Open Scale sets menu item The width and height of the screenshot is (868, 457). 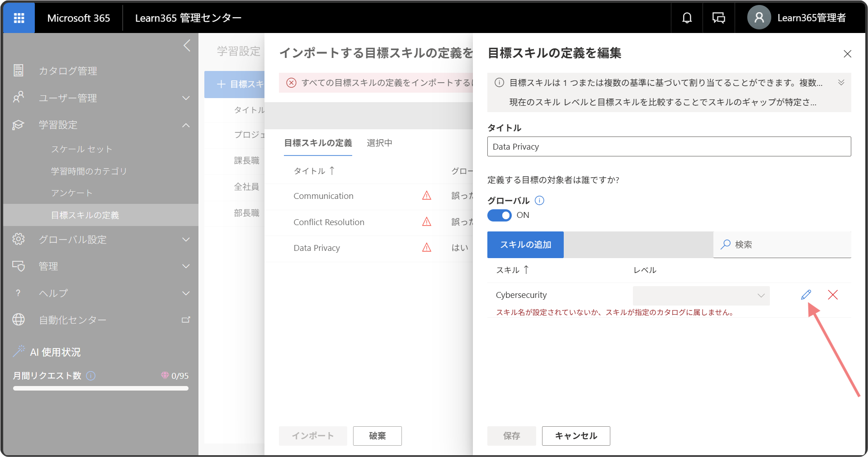tap(81, 149)
